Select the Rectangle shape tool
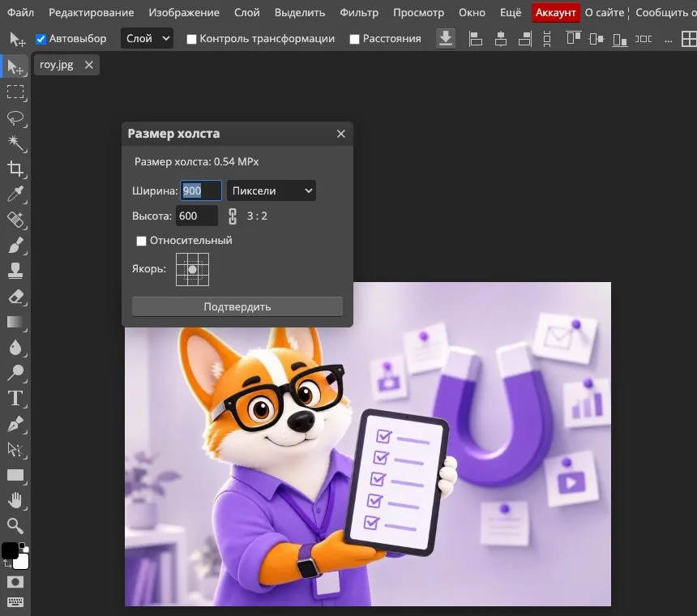697x616 pixels. pos(15,475)
